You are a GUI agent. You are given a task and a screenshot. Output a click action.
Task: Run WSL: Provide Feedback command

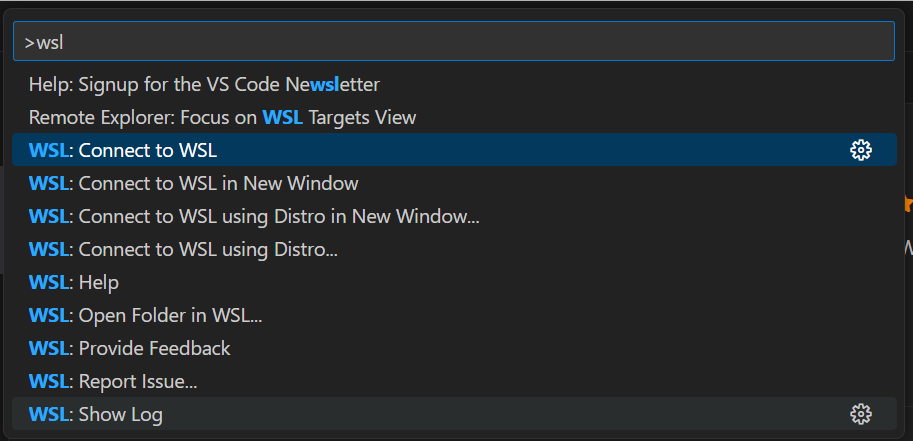[x=454, y=348]
